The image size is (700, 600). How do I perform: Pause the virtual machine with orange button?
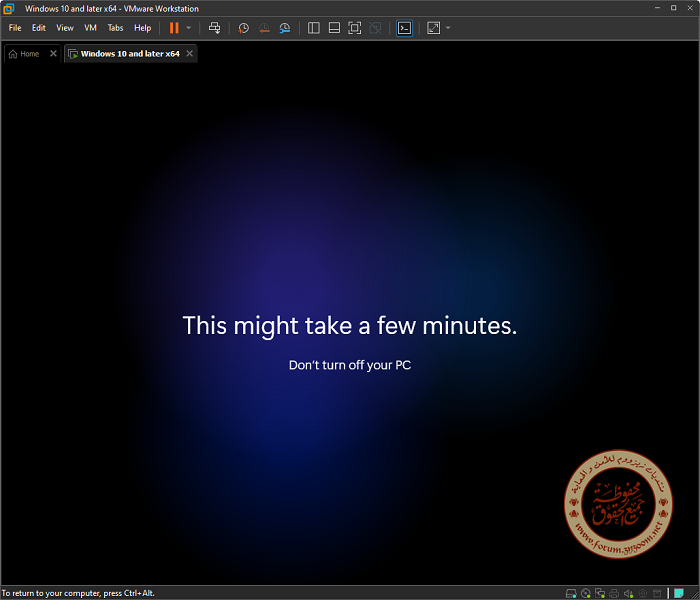coord(174,28)
